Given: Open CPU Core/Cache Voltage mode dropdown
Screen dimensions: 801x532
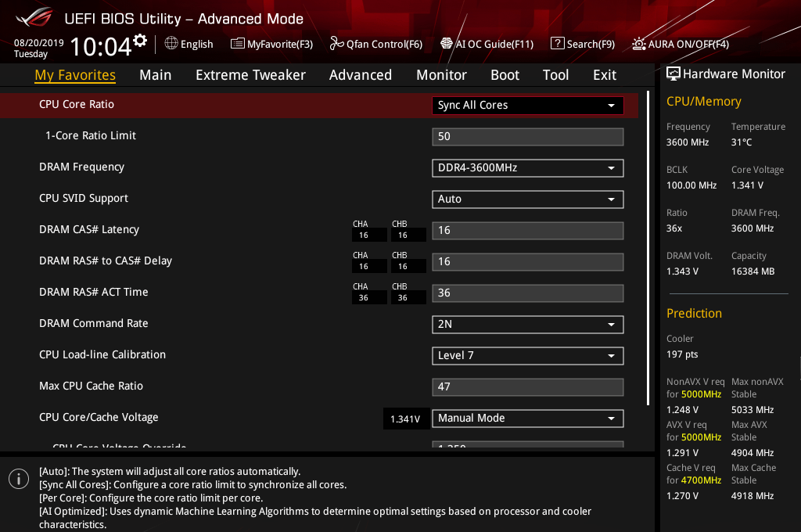Looking at the screenshot, I should pyautogui.click(x=528, y=419).
